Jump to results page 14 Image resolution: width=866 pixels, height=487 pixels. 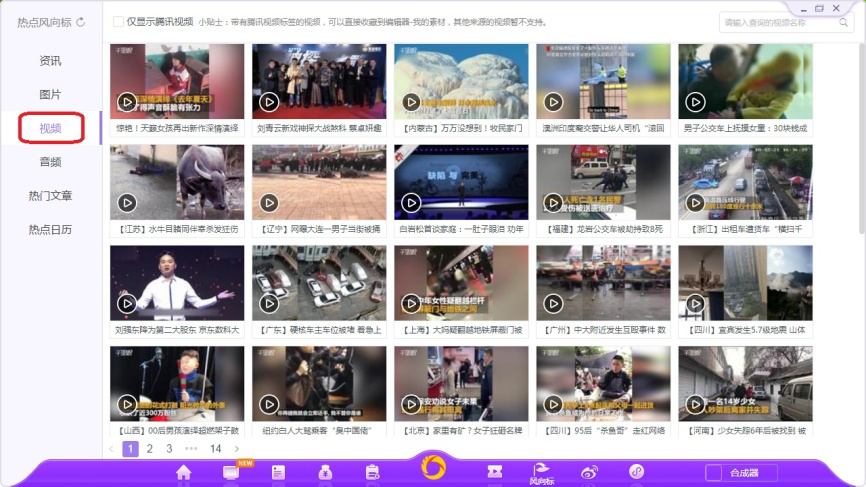click(215, 449)
